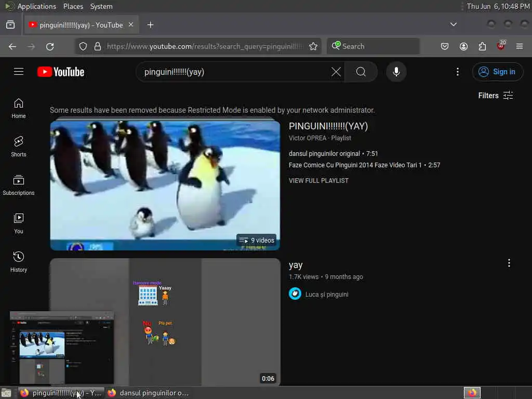Play dansul pinguinilor original video

(x=333, y=154)
